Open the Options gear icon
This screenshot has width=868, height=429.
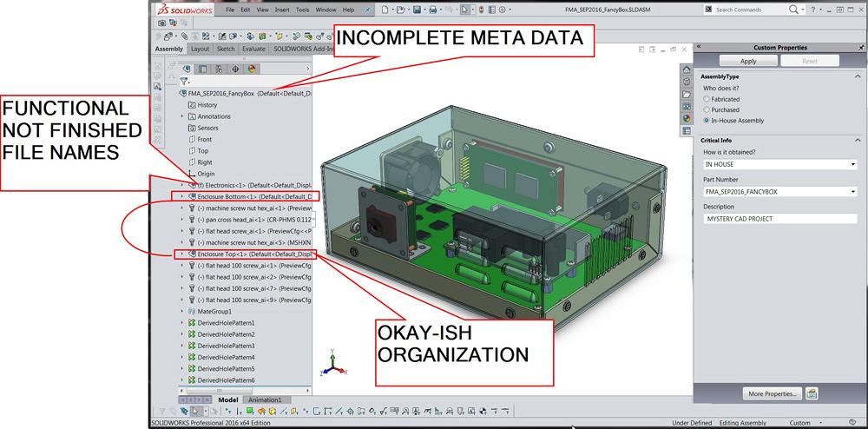[503, 10]
